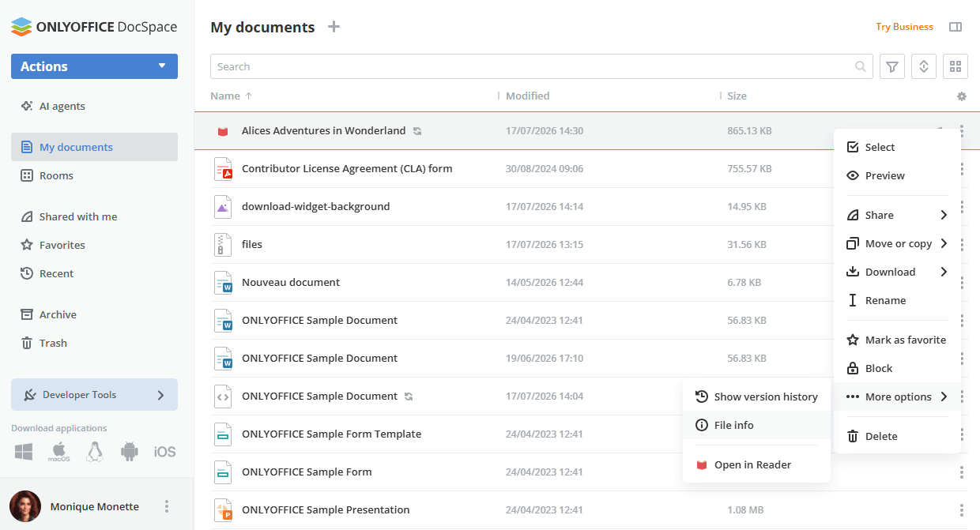Open Contributor License Agreement (CLA) form file name

coord(347,169)
